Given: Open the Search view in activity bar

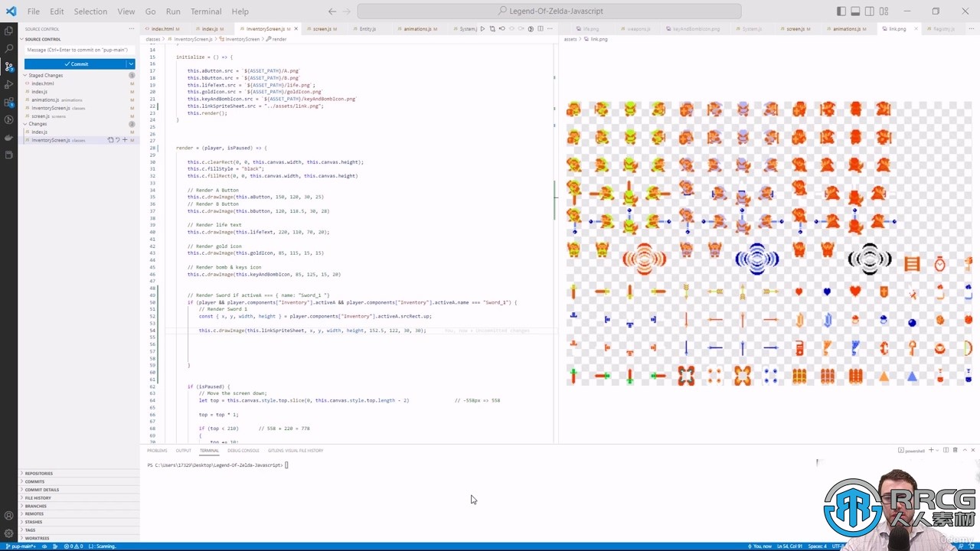Looking at the screenshot, I should coord(9,48).
